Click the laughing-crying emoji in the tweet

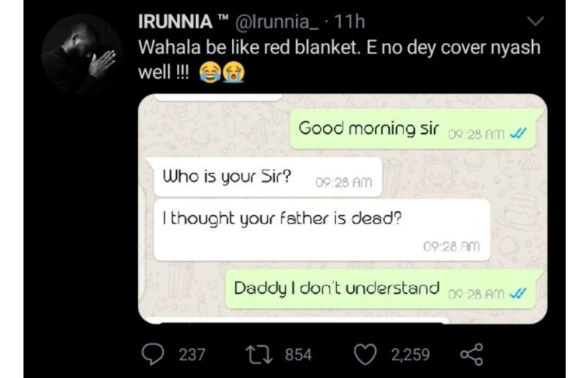click(210, 72)
